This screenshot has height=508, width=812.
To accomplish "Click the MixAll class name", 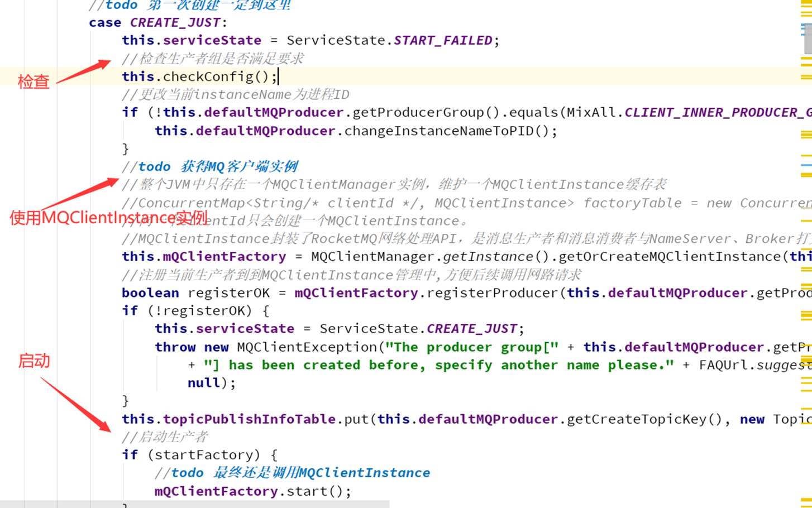I will pyautogui.click(x=591, y=112).
